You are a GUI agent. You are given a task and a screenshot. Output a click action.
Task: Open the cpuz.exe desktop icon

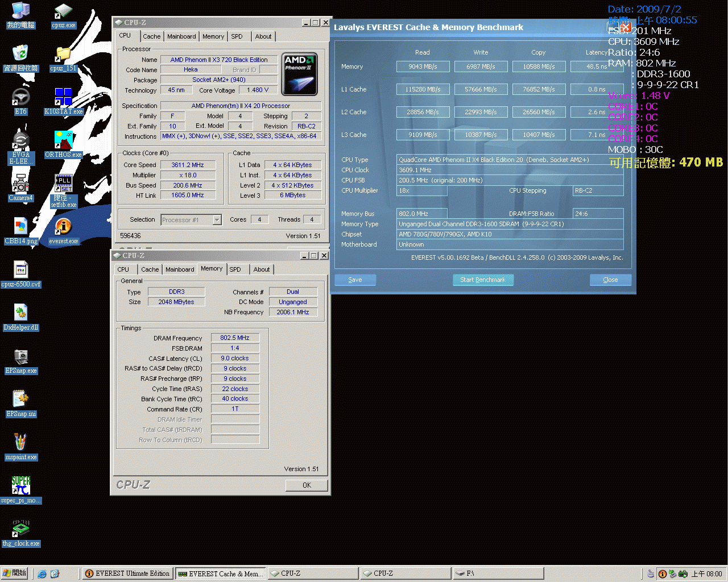[63, 16]
